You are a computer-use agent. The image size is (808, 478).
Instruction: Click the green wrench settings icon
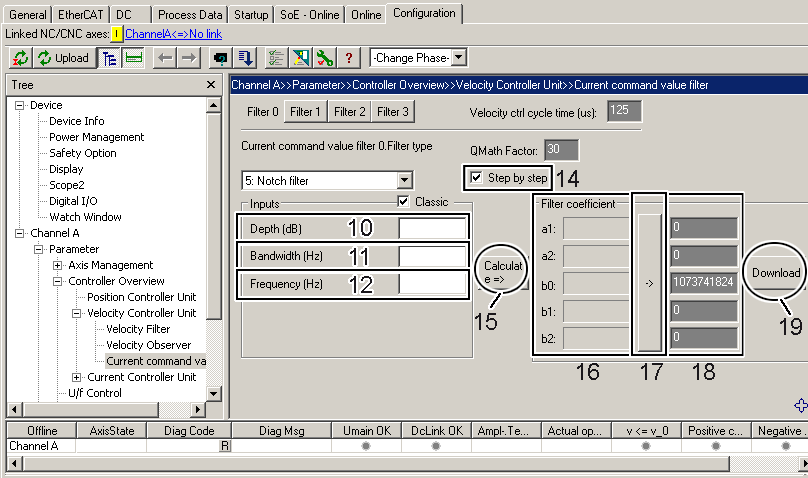click(x=325, y=58)
